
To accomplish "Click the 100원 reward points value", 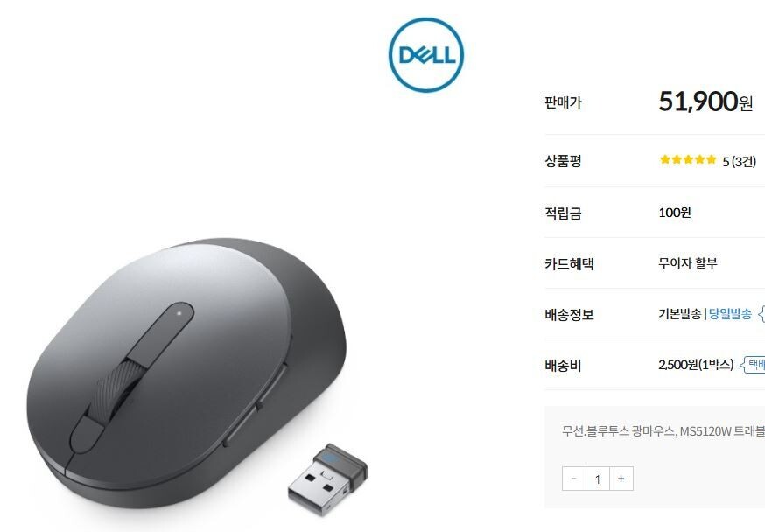I will (675, 213).
